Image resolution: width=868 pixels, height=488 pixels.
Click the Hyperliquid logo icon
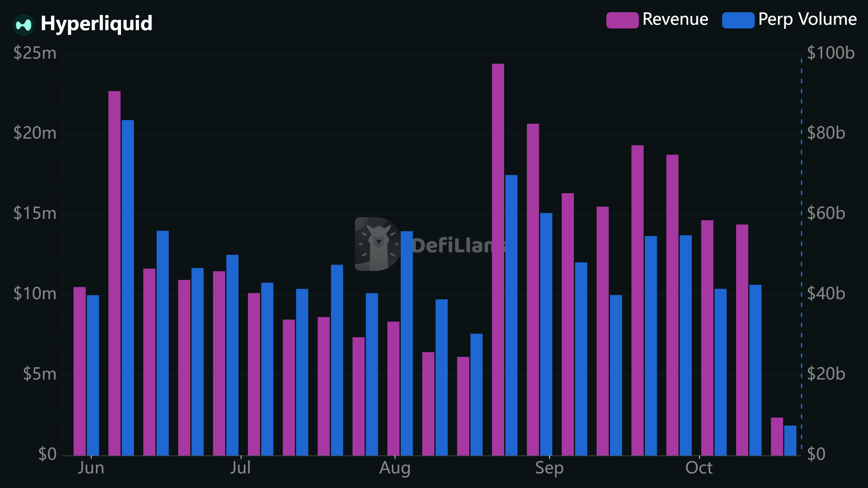[x=24, y=25]
